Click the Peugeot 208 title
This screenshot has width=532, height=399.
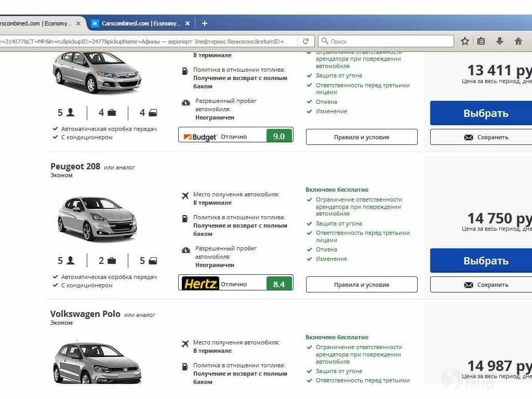(x=75, y=166)
